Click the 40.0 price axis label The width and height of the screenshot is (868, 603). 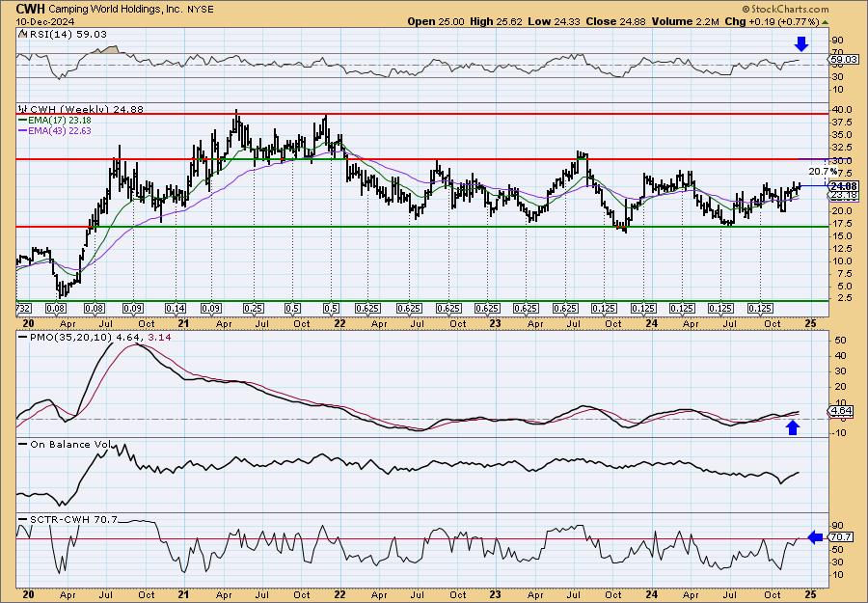tap(841, 110)
